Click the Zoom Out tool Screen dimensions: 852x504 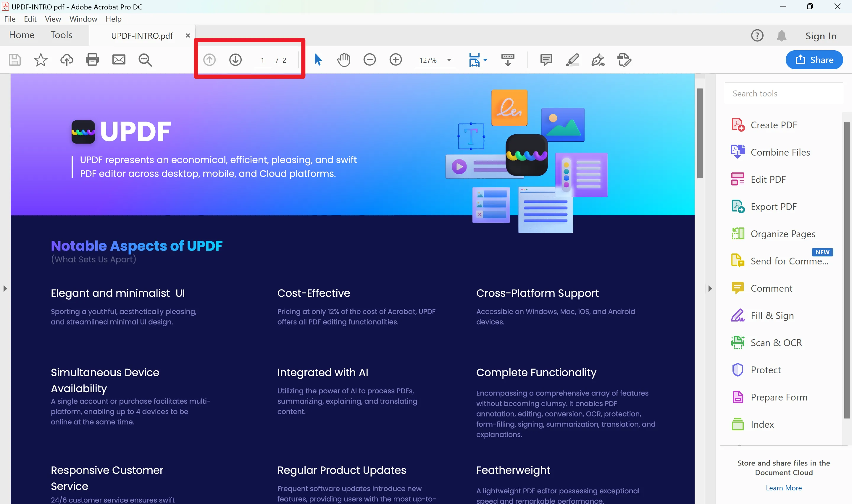[x=370, y=59]
